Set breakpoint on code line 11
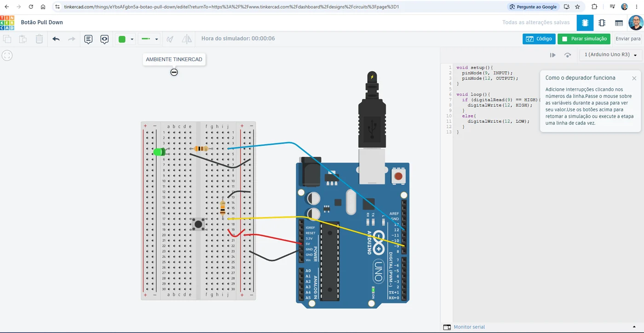The image size is (644, 333). (x=449, y=121)
